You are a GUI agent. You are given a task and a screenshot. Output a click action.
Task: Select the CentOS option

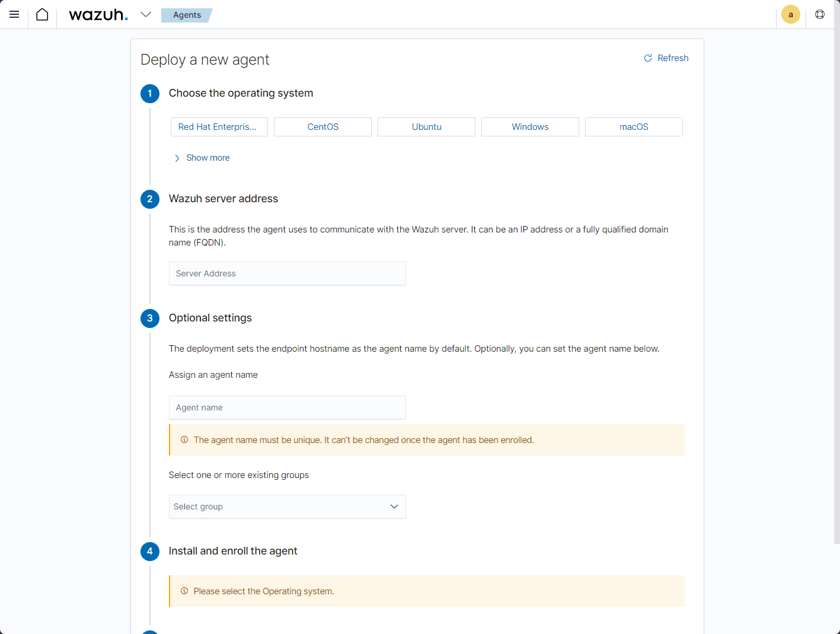(x=322, y=127)
